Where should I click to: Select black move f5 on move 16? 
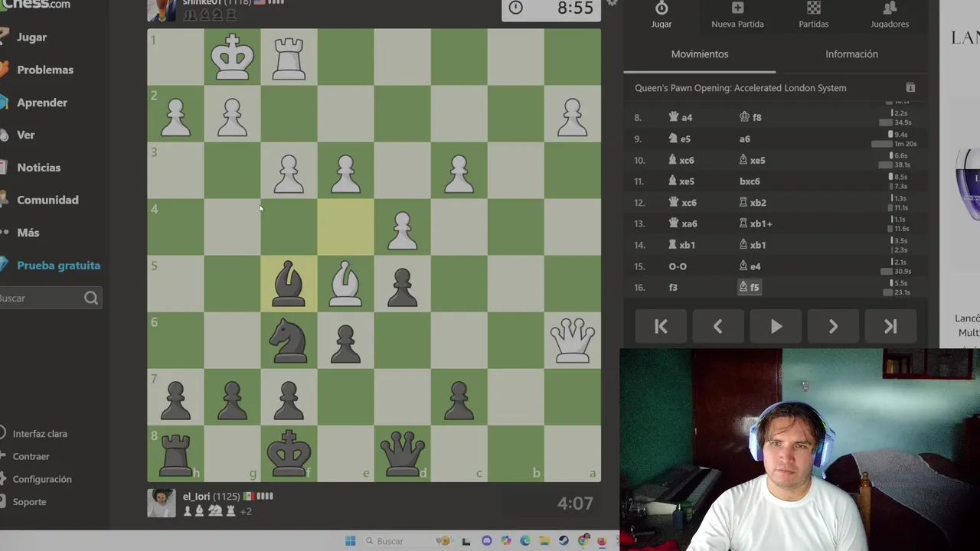pos(750,287)
